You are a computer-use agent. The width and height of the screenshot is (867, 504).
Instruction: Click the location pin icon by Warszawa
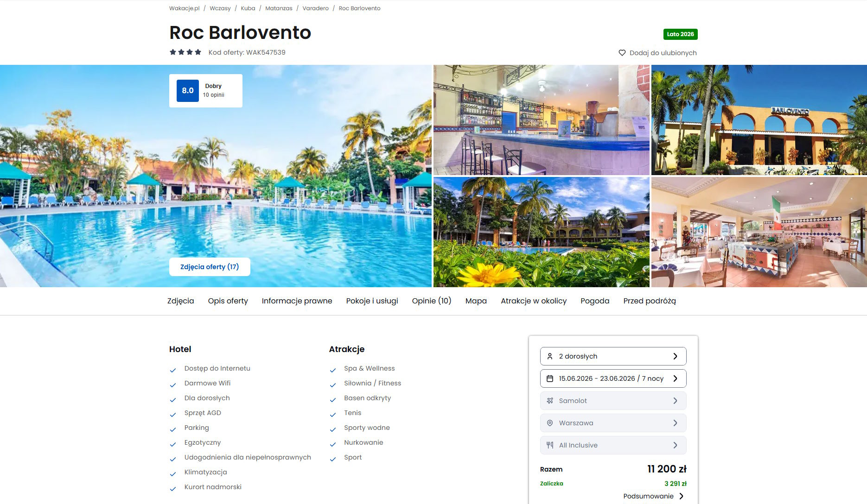coord(550,423)
